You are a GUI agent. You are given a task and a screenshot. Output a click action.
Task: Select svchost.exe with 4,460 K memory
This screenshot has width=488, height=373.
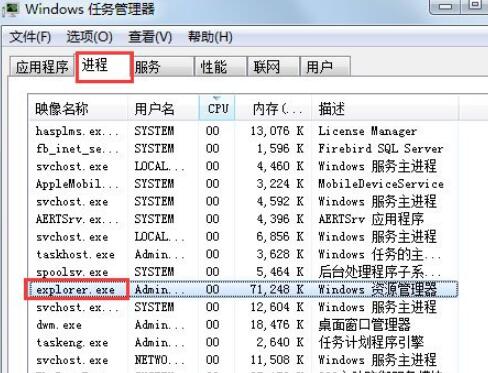(x=244, y=166)
